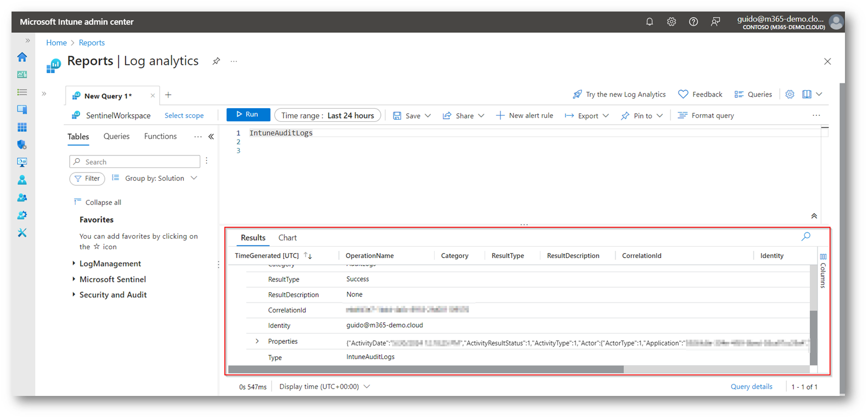Sort by TimeGenerated column arrows
The width and height of the screenshot is (868, 419).
(308, 256)
